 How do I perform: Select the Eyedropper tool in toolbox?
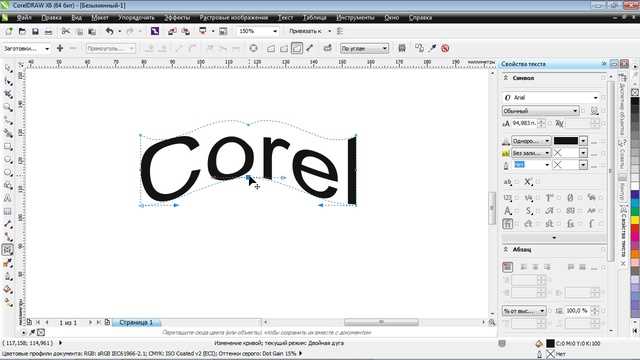(x=8, y=263)
